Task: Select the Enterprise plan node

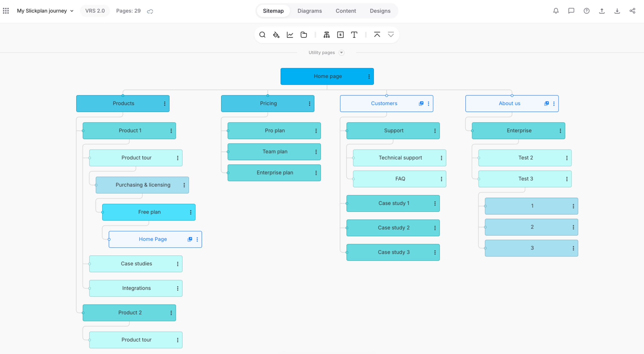Action: [x=274, y=173]
